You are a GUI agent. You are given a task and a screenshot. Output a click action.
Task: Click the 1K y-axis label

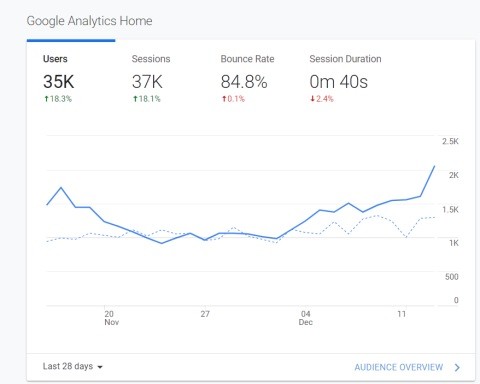coord(454,243)
